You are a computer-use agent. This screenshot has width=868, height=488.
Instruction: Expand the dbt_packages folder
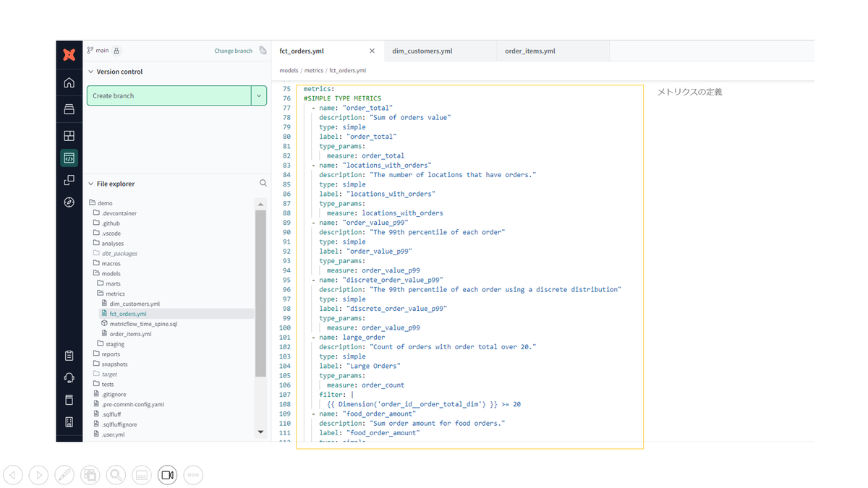[x=115, y=254]
